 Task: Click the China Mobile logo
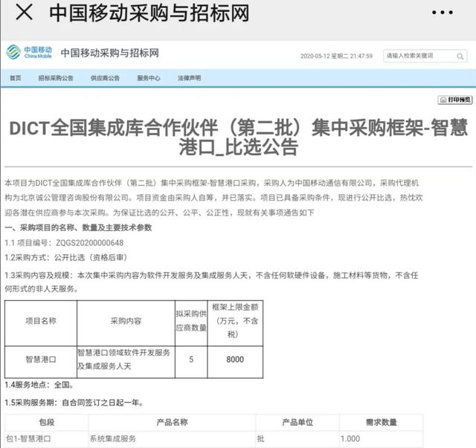coord(27,53)
